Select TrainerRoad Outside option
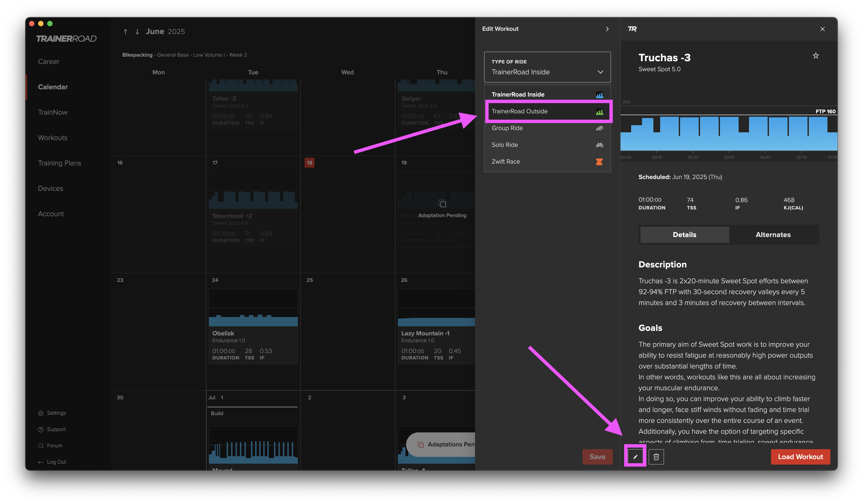 [547, 111]
